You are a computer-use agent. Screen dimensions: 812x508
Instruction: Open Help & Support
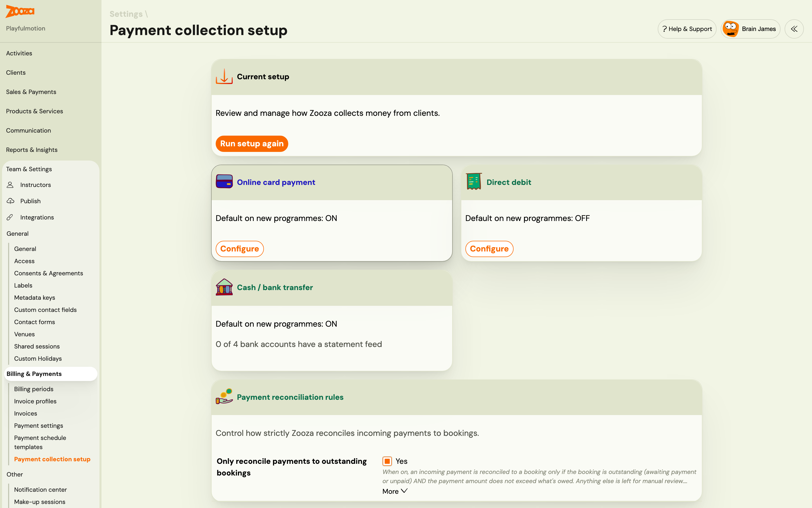pos(687,29)
